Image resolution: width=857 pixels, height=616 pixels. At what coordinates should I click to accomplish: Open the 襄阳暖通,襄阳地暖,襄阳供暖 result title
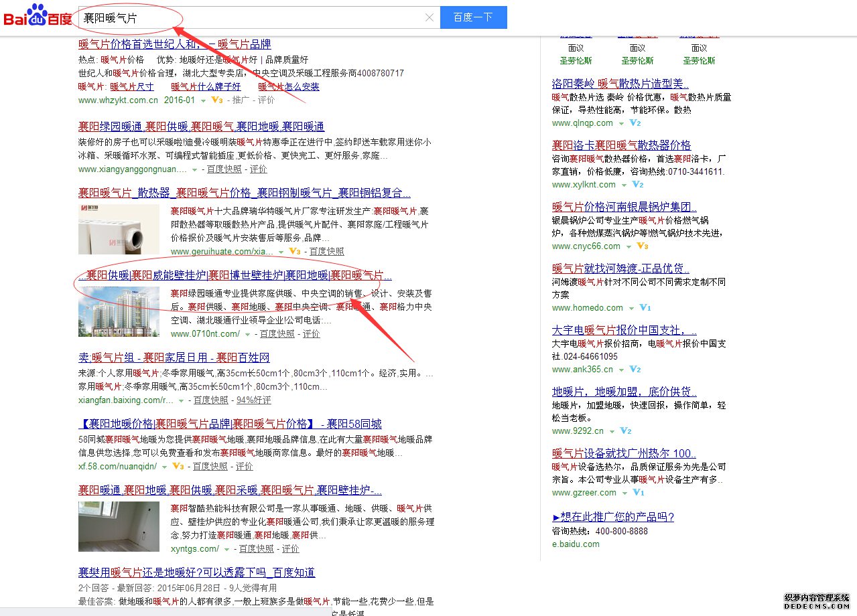click(230, 490)
